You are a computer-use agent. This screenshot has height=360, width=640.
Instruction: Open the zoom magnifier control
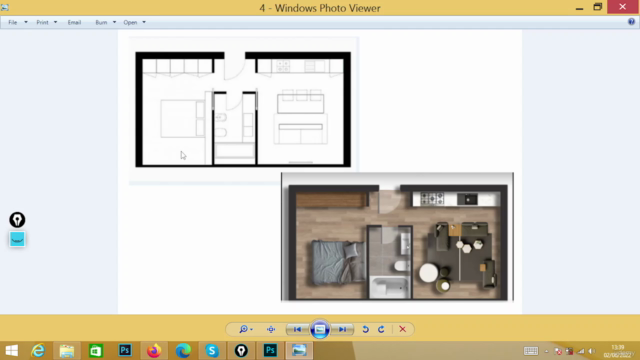coord(246,329)
